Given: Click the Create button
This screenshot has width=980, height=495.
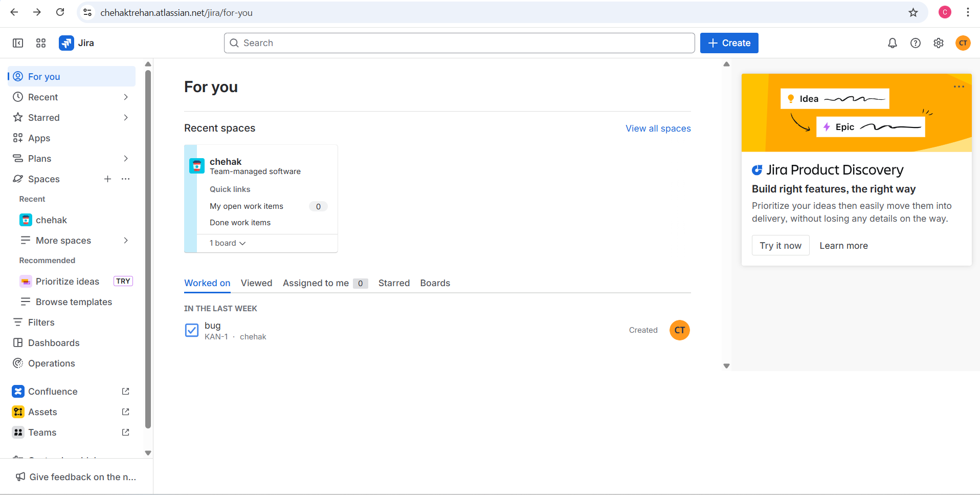Looking at the screenshot, I should tap(729, 43).
